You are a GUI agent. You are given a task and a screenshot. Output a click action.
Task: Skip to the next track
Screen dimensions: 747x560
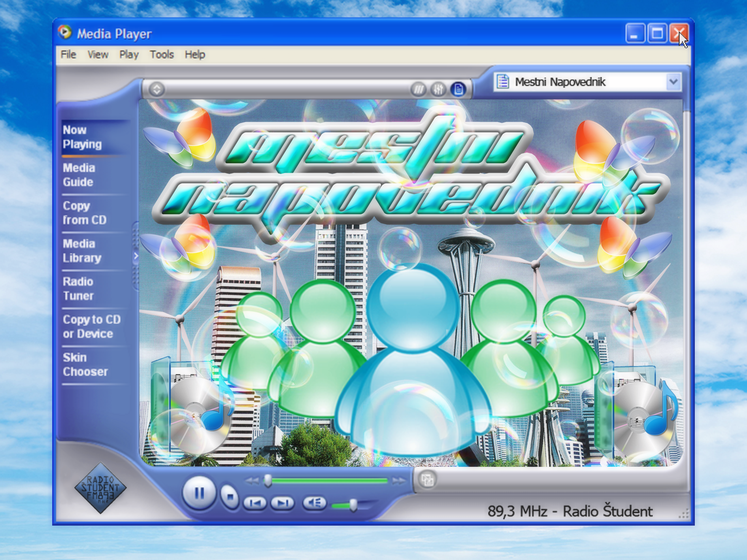coord(283,503)
